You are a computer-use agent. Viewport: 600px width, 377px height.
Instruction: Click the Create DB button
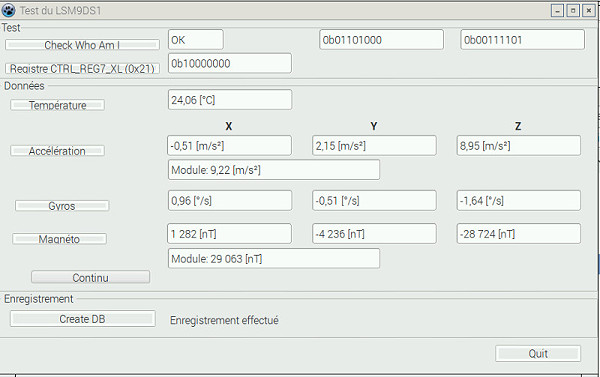[x=83, y=318]
